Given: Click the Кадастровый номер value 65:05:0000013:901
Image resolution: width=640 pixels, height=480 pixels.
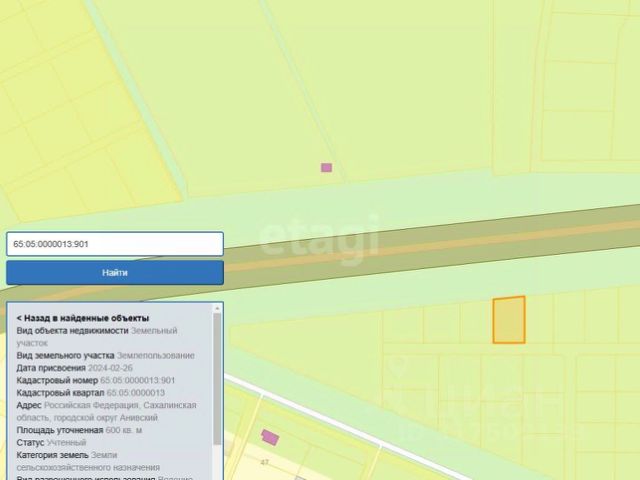Looking at the screenshot, I should [x=138, y=380].
